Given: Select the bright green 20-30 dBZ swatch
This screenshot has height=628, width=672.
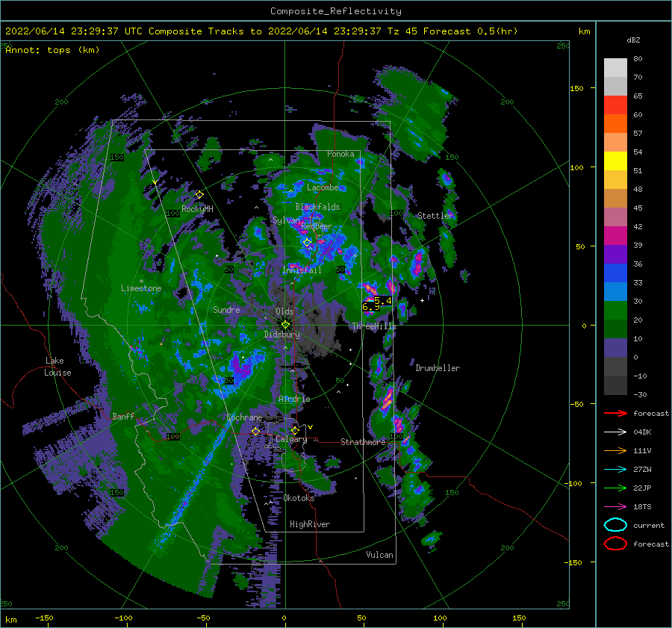Looking at the screenshot, I should pos(615,311).
